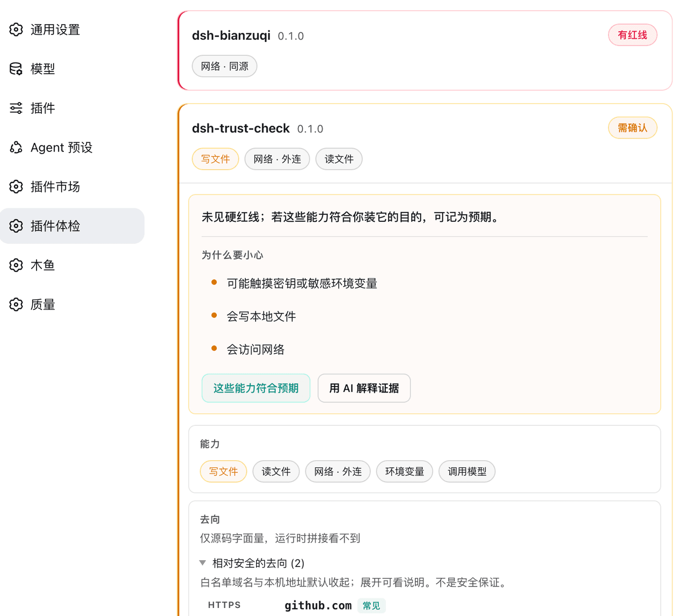Click 用 AI 解释证据 button
This screenshot has height=616, width=687.
tap(364, 388)
